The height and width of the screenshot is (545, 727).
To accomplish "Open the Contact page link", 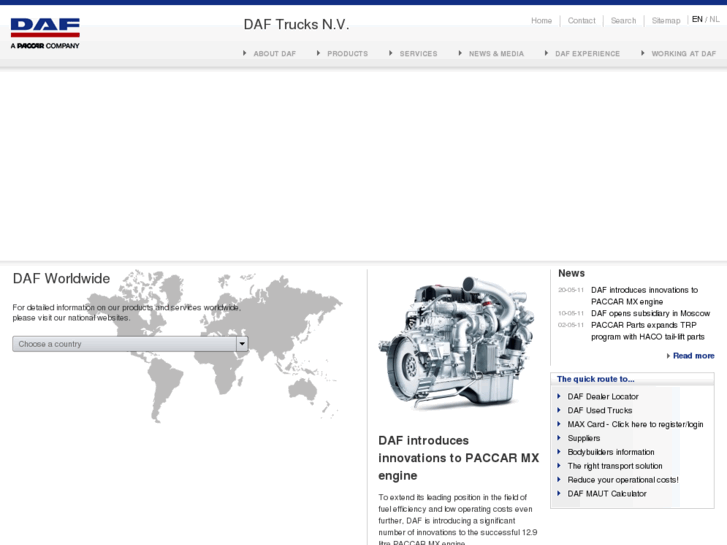I will coord(581,21).
